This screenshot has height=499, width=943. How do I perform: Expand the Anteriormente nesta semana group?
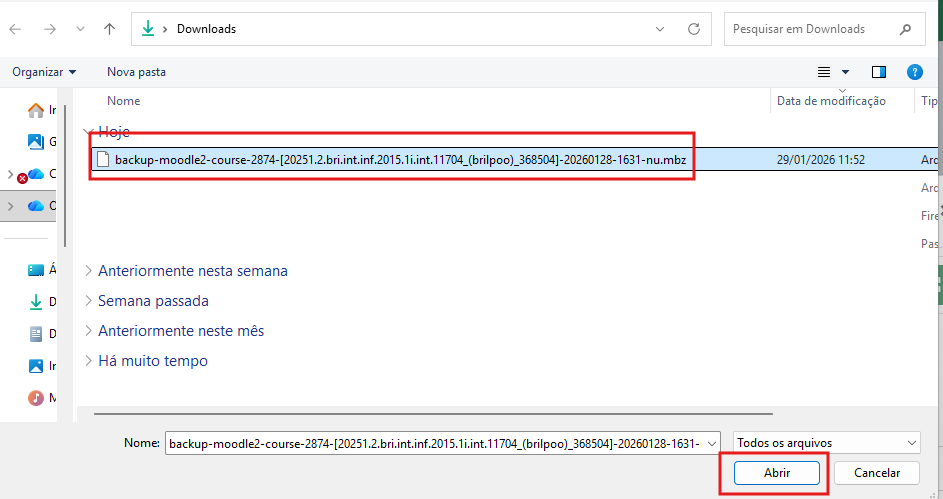[192, 271]
